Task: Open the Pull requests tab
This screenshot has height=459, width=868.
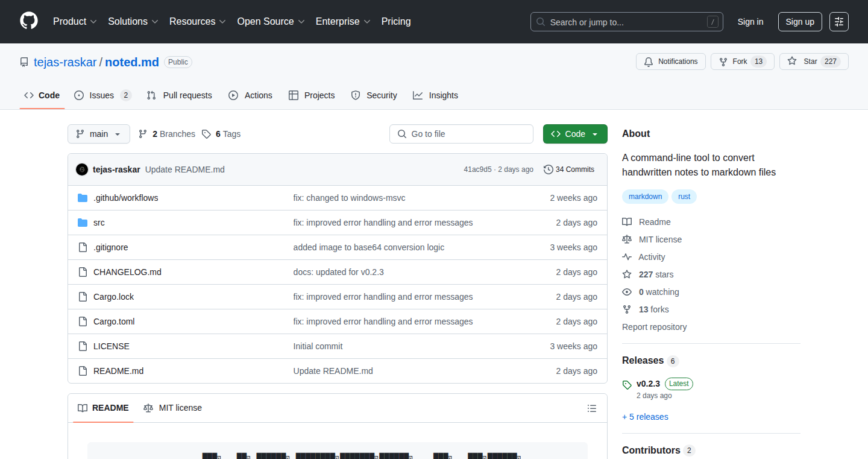Action: click(x=179, y=95)
